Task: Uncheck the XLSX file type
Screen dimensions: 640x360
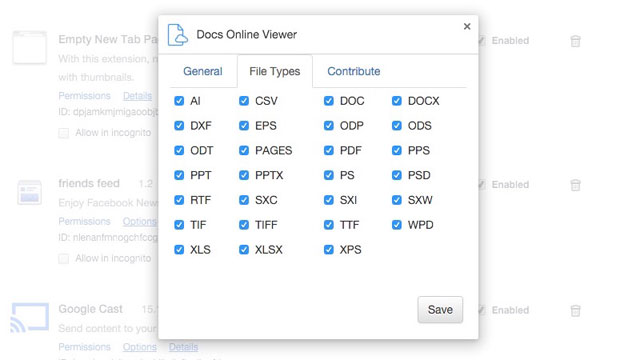Action: 244,250
